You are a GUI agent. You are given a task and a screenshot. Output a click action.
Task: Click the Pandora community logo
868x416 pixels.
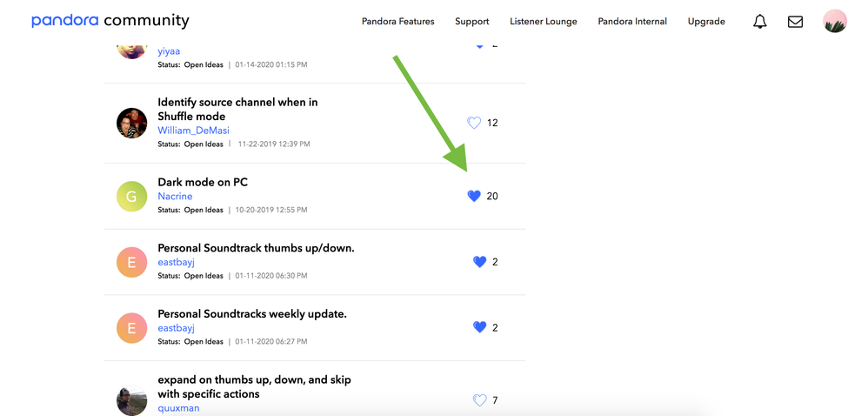tap(110, 21)
